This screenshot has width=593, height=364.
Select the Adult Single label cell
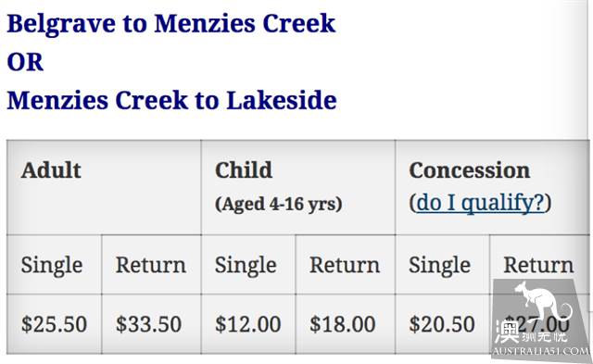[x=54, y=265]
